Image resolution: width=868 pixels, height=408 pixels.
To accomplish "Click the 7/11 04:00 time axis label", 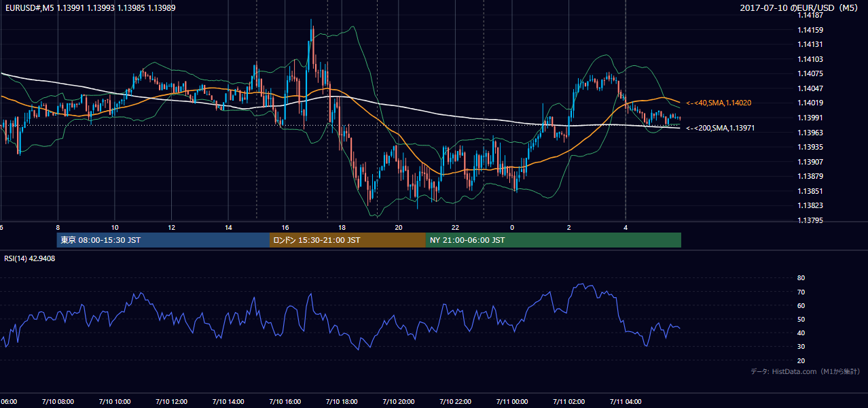I will 626,402.
